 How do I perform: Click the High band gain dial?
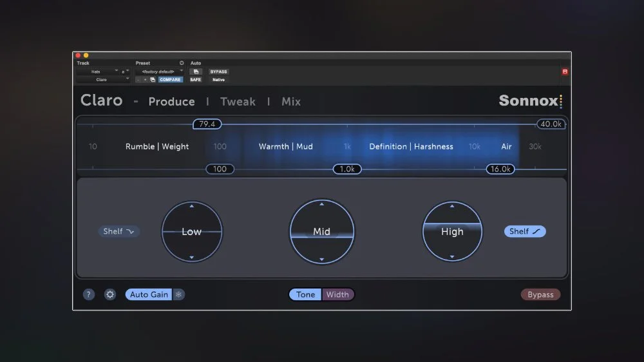coord(452,231)
